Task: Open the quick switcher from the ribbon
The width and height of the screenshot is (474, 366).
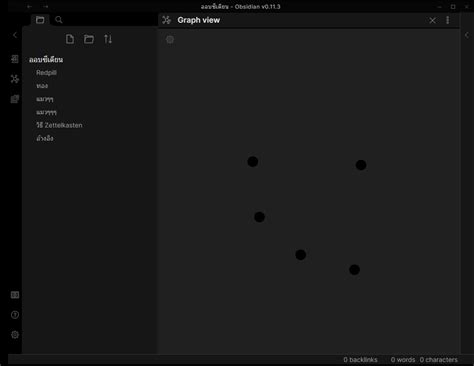Action: 15,59
